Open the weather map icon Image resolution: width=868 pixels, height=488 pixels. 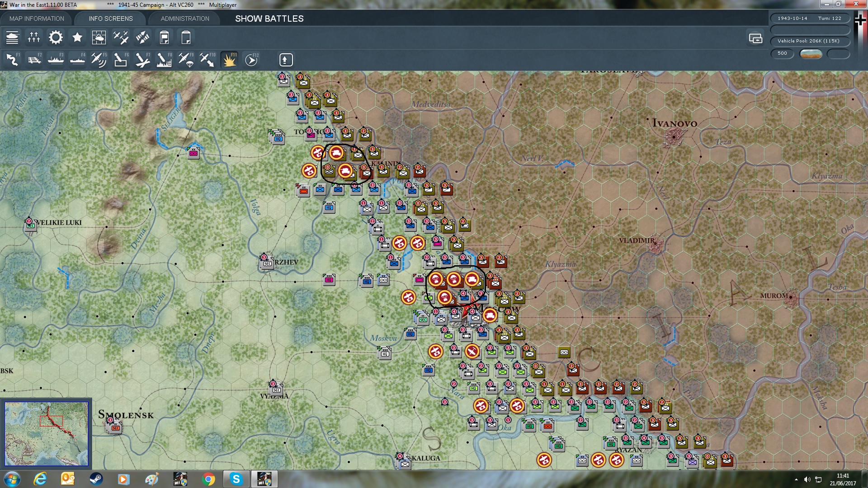pos(99,38)
